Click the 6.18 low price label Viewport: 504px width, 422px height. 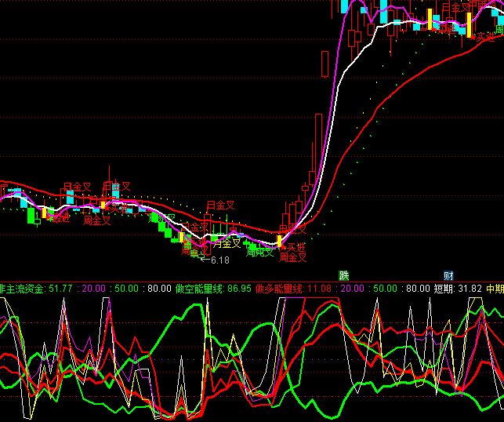coord(219,260)
